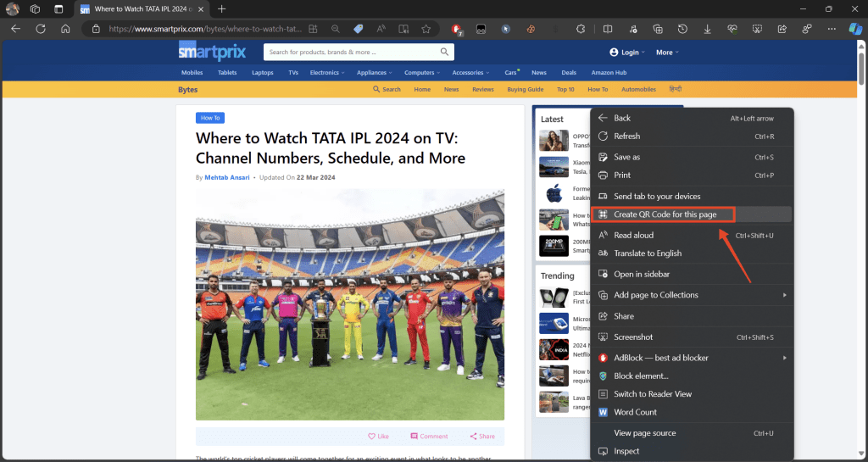The height and width of the screenshot is (462, 868).
Task: Expand 'Add page to Collections' submenu
Action: (x=692, y=295)
